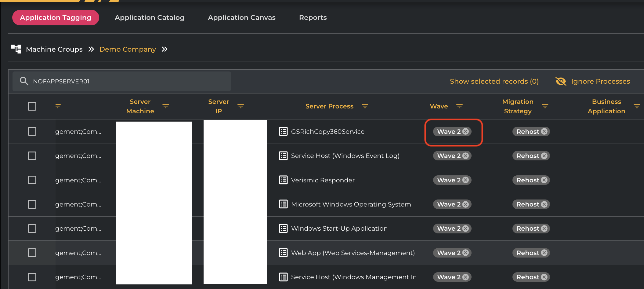Open the Reports tab

313,17
